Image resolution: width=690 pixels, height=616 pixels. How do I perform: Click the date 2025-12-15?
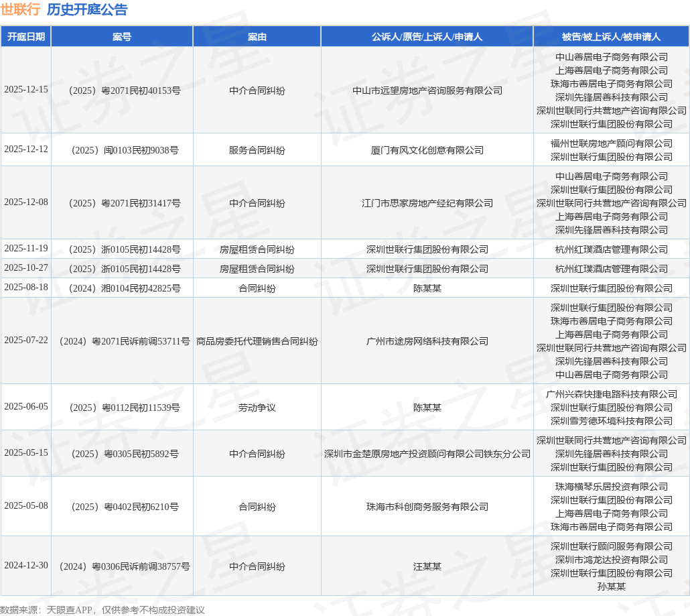pos(26,89)
